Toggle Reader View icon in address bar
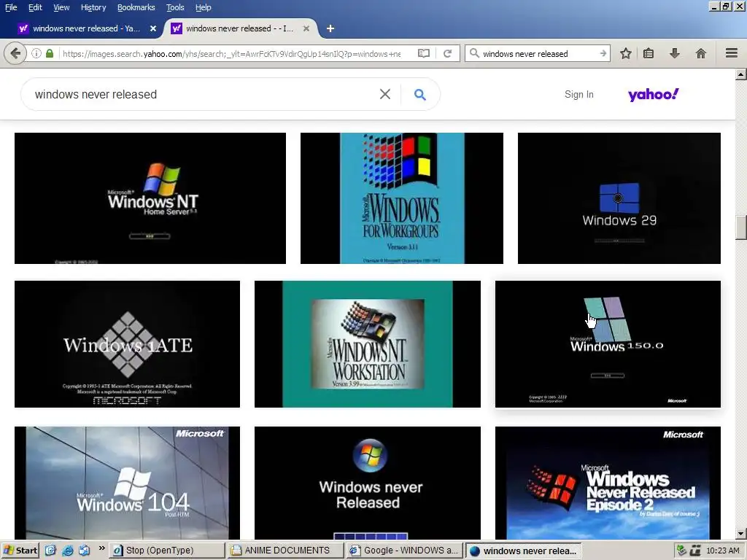Image resolution: width=747 pixels, height=560 pixels. point(424,53)
